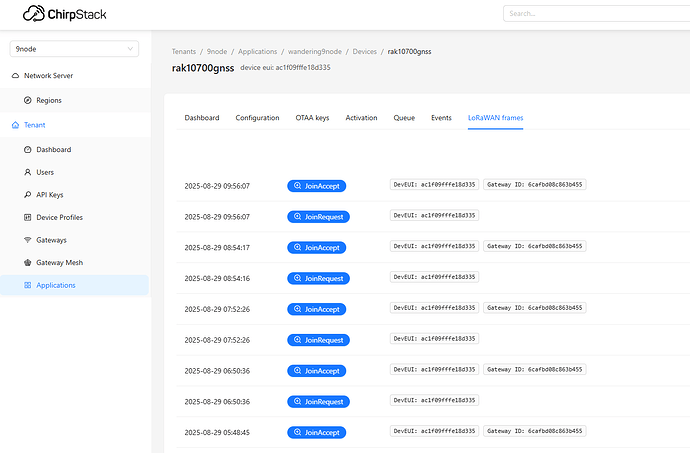Select Applications in the sidebar
Viewport: 690px width, 453px height.
[55, 286]
